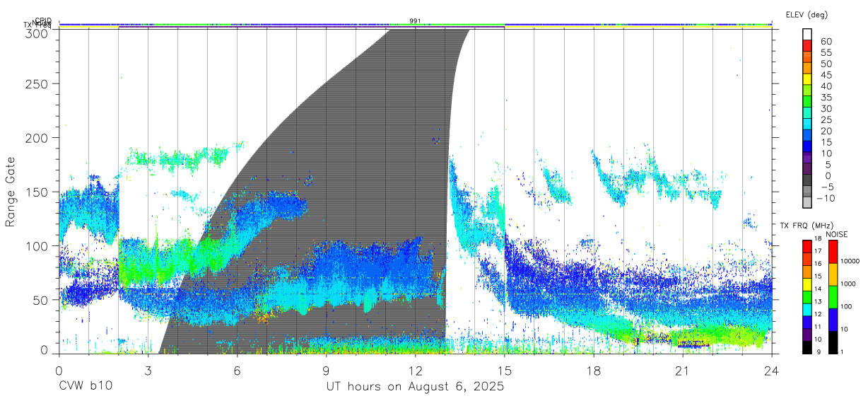Click the '991' CPID value at top
The width and height of the screenshot is (868, 401).
coord(415,21)
